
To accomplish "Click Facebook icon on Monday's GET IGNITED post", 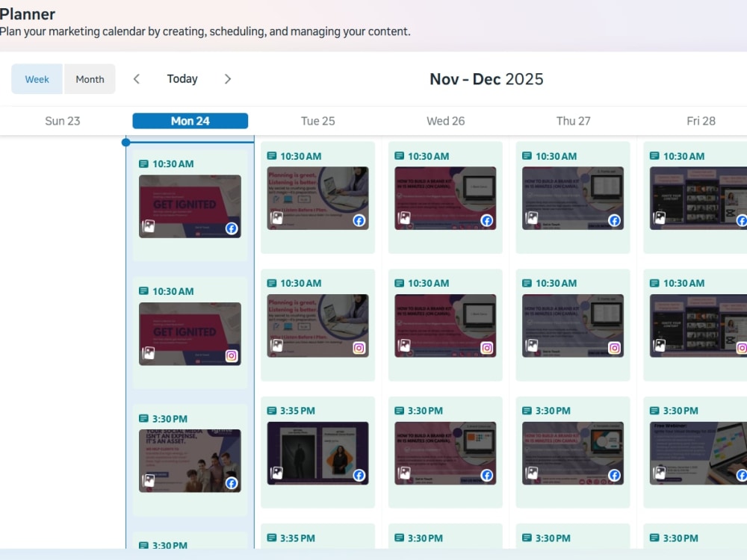I will click(232, 228).
